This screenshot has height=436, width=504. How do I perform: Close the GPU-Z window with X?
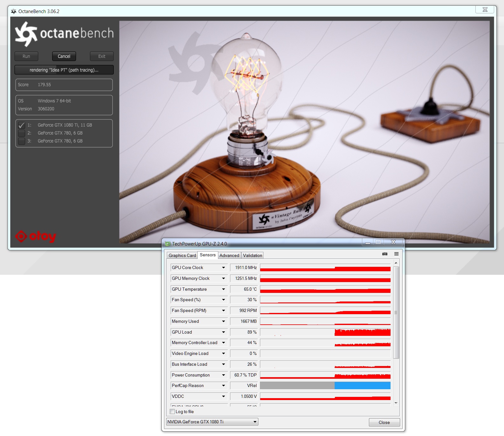point(393,242)
